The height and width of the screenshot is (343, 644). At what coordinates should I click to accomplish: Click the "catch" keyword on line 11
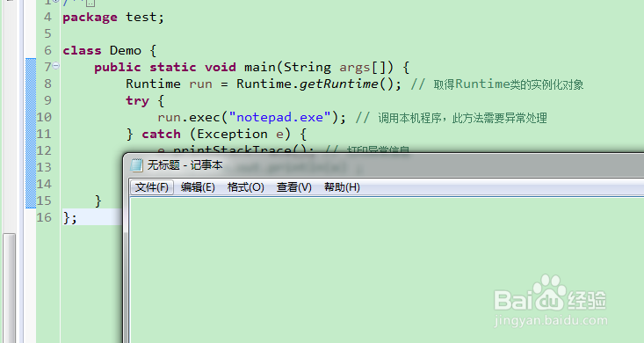[x=161, y=134]
